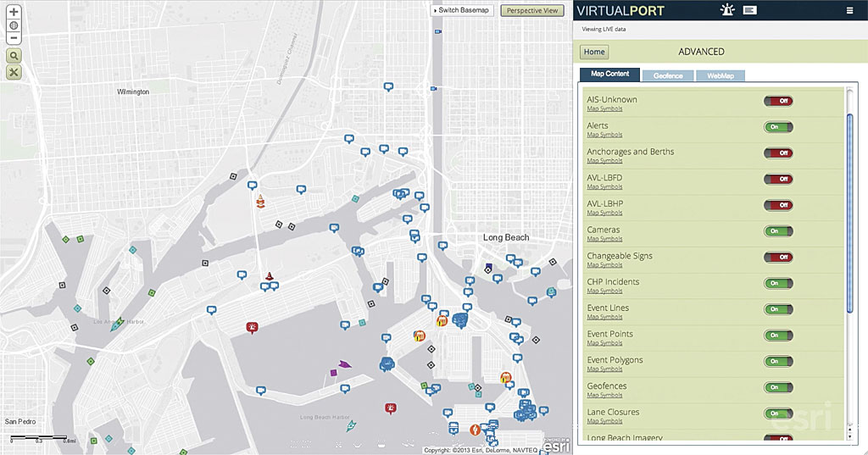Click the purple square marker on map
Screen dimensions: 868x455
(x=333, y=373)
